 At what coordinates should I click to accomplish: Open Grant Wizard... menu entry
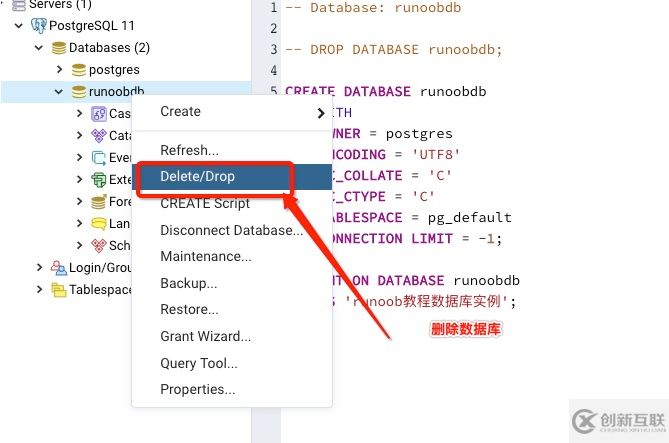pos(232,336)
